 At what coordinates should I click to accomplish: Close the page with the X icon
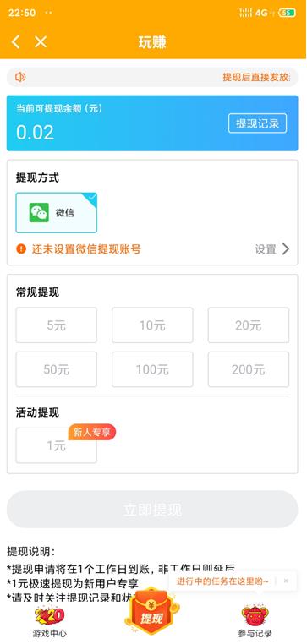(41, 42)
